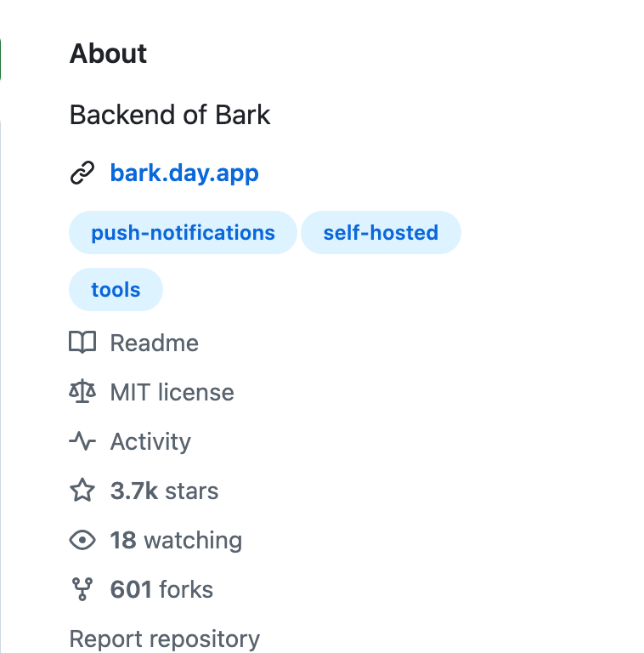
Task: Select the self-hosted topic tag
Action: 381,232
